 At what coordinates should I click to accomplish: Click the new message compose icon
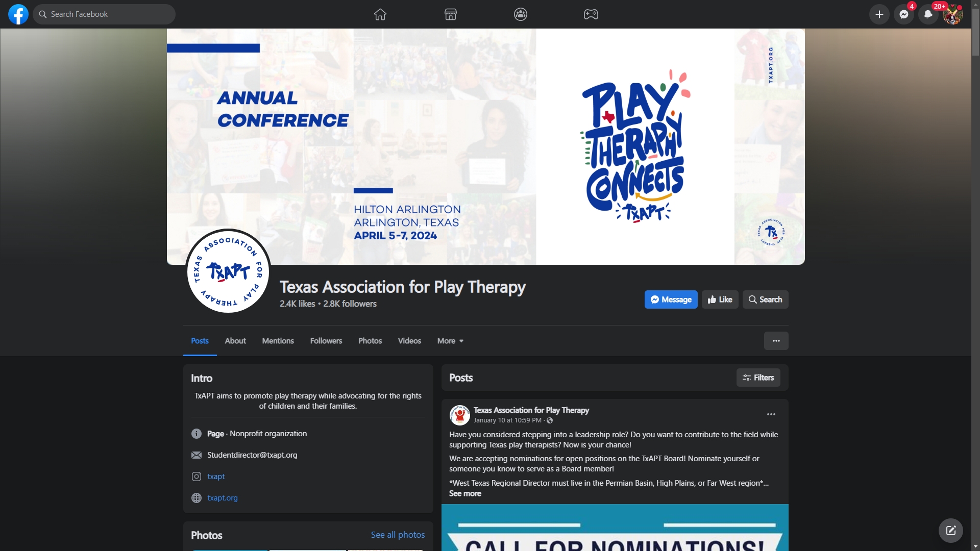[x=950, y=531]
